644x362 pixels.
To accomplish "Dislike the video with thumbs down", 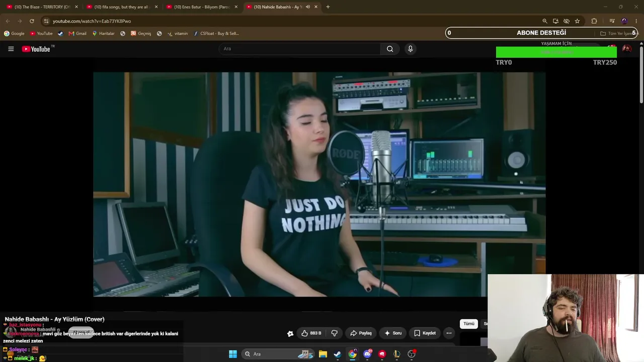I will point(335,333).
